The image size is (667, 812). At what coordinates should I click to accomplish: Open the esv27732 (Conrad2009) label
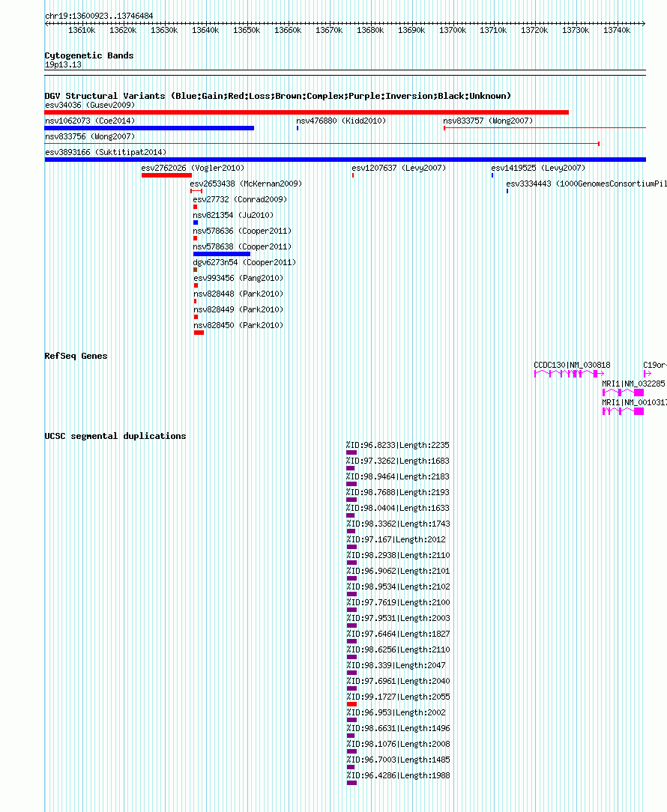(240, 199)
